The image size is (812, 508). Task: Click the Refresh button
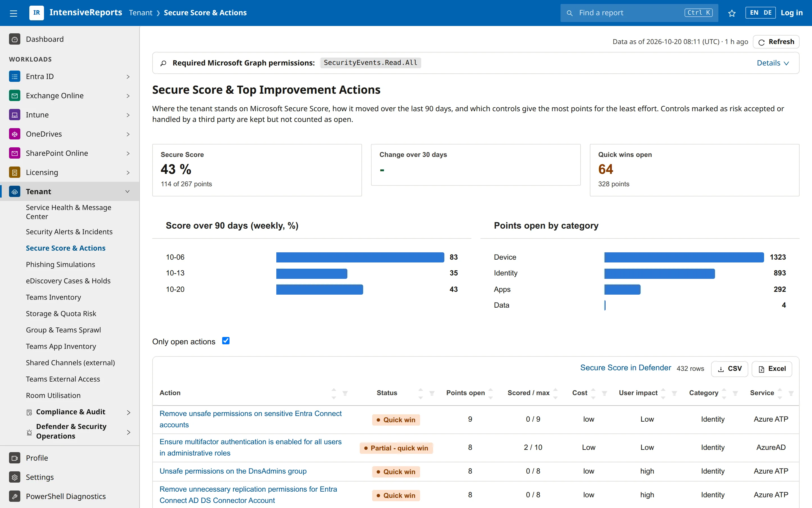(776, 42)
